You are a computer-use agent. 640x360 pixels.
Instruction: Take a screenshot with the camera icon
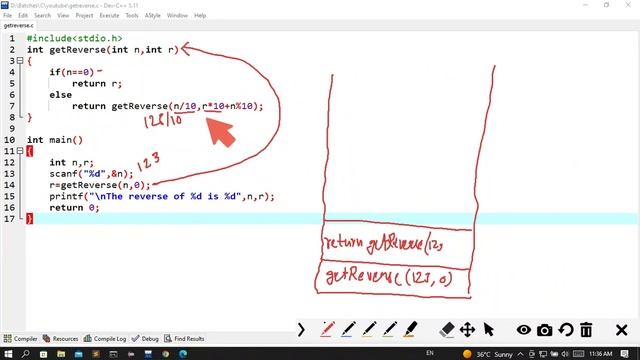pyautogui.click(x=544, y=330)
